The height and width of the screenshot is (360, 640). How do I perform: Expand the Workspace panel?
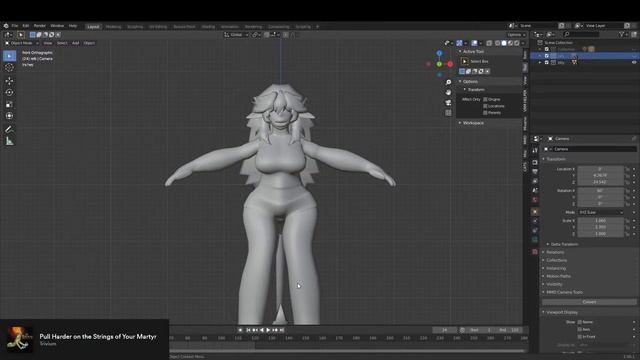click(472, 123)
